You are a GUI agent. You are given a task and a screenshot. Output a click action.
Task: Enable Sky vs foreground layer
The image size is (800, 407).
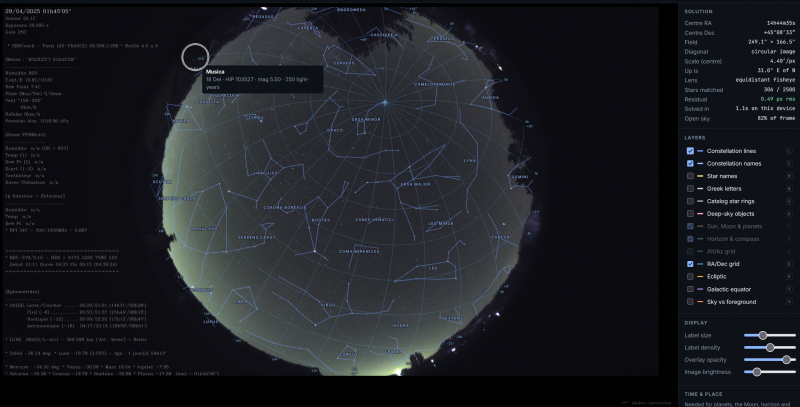[x=690, y=302]
